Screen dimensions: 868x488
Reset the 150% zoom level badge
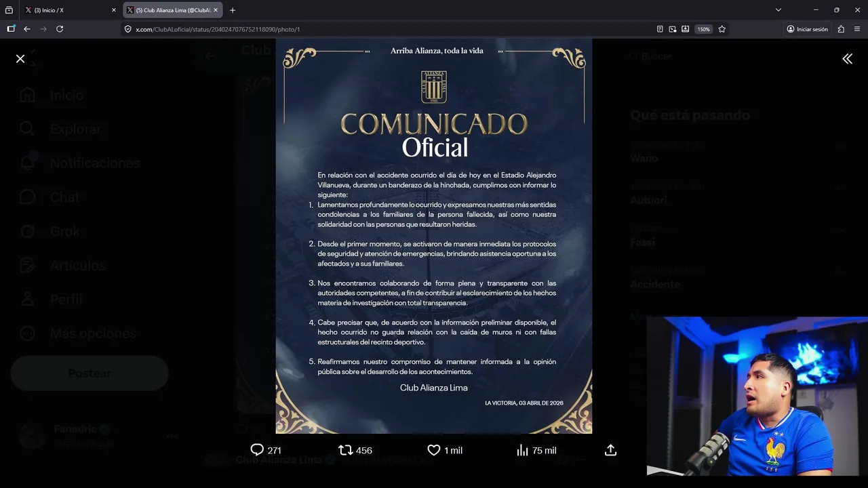(x=704, y=29)
